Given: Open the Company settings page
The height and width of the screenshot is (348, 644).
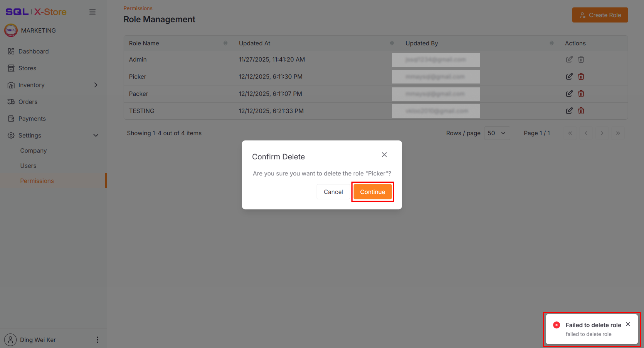Looking at the screenshot, I should 33,150.
